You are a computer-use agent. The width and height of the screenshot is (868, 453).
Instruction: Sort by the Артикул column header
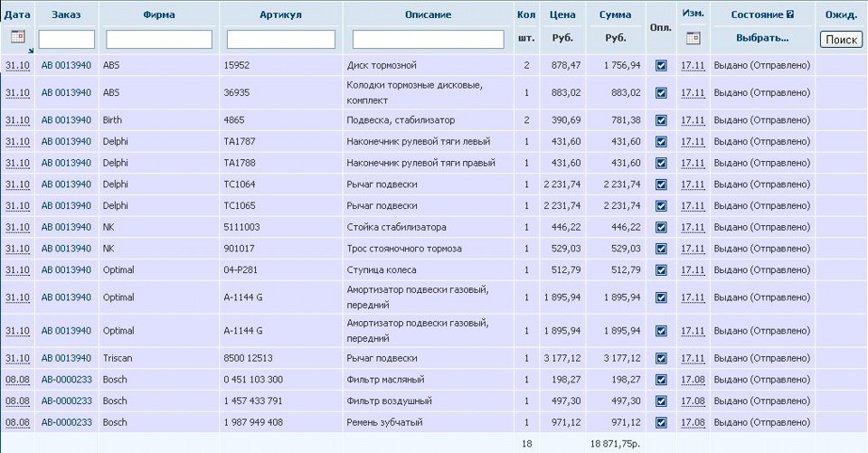(280, 15)
